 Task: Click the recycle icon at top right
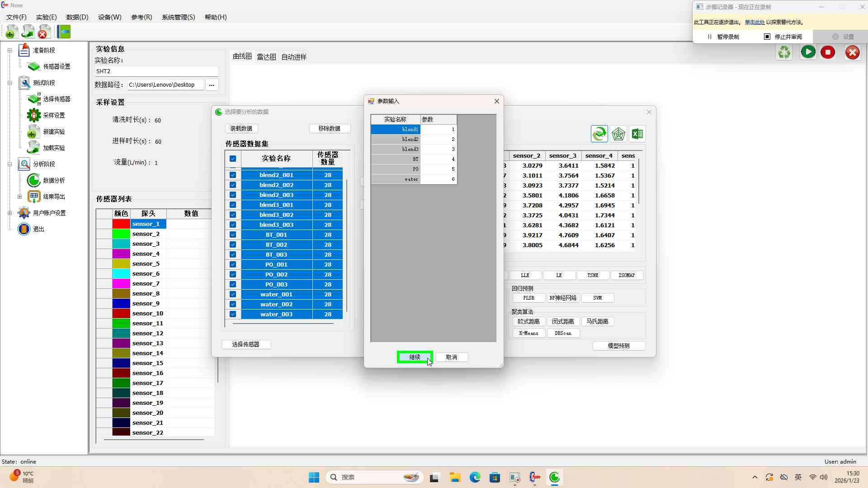(784, 52)
